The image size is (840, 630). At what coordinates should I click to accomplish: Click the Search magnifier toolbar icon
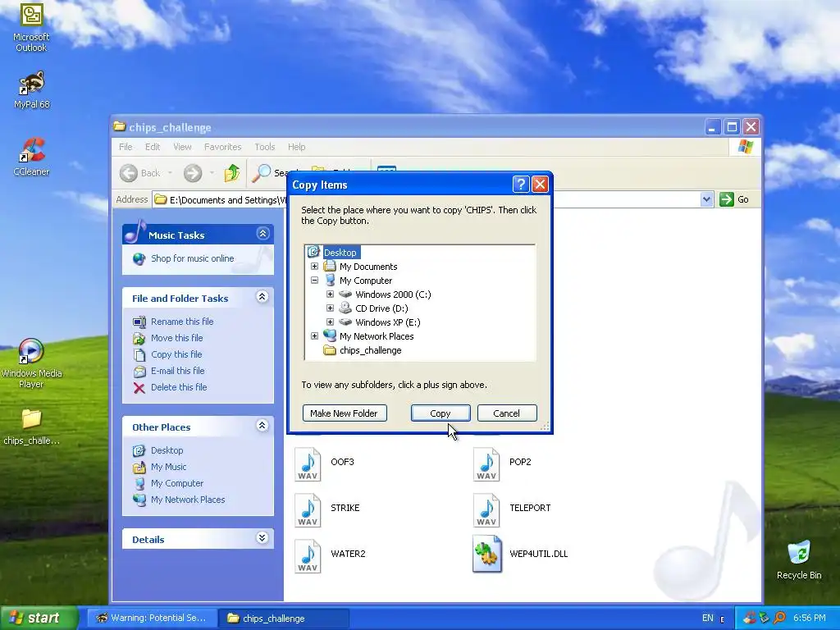262,173
